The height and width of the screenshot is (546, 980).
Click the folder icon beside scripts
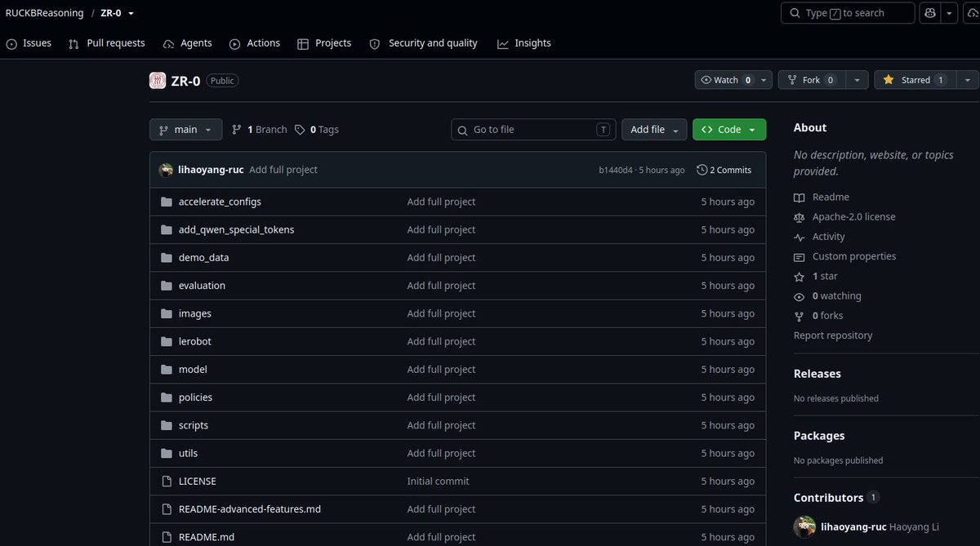point(167,425)
